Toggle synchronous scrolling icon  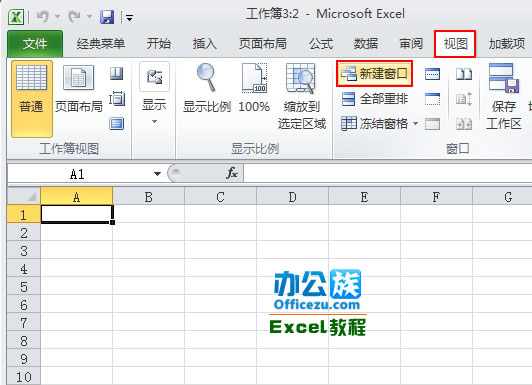click(464, 99)
